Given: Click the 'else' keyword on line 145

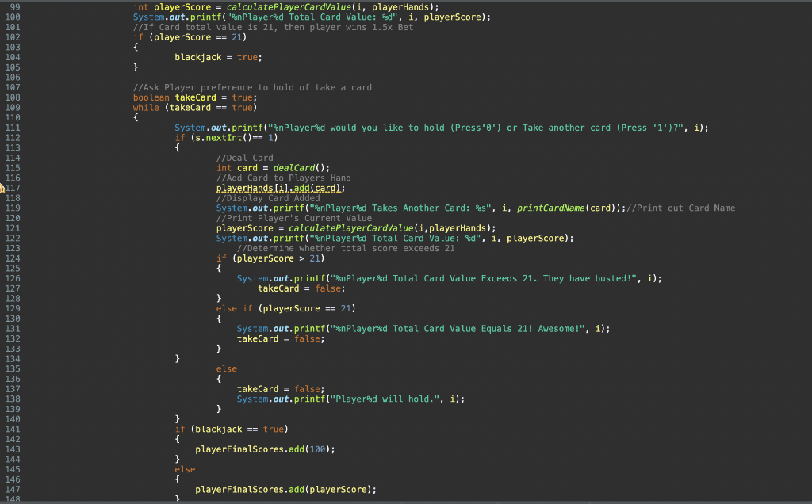Looking at the screenshot, I should click(185, 469).
